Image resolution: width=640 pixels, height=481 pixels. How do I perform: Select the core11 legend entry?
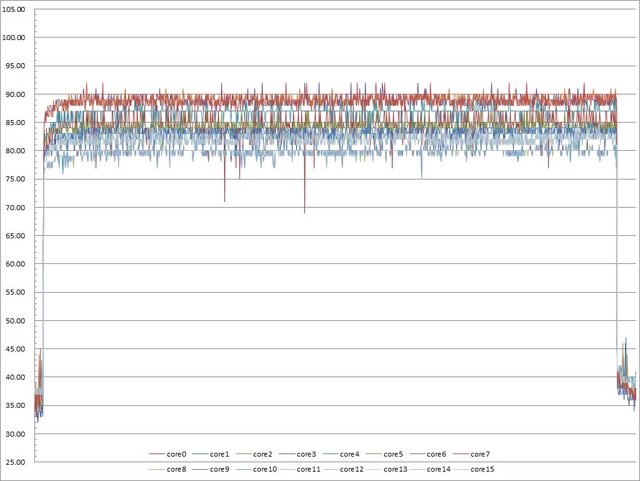308,468
